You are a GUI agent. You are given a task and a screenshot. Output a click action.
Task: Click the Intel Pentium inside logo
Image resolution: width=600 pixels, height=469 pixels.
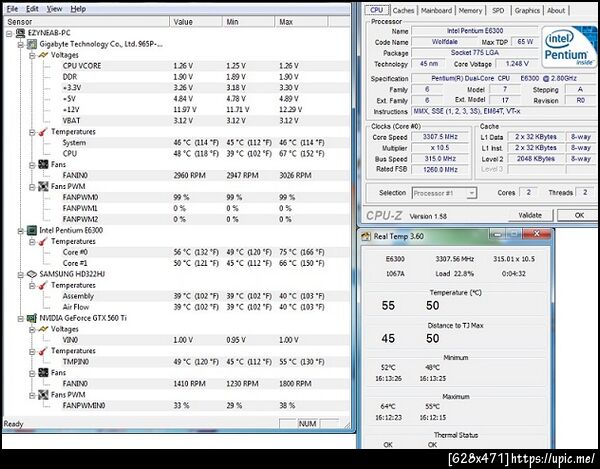click(x=569, y=47)
